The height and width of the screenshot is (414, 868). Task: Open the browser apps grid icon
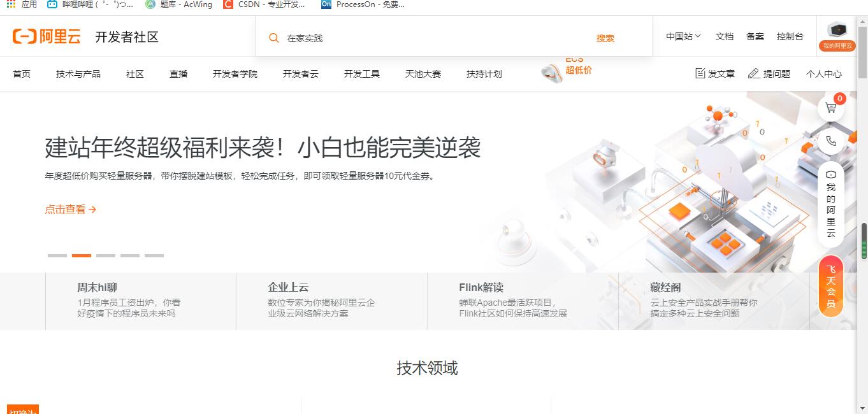(x=10, y=4)
